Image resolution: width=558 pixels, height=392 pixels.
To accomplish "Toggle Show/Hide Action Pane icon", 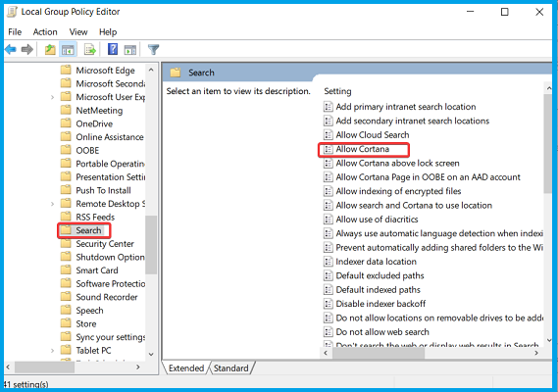I will tap(130, 50).
